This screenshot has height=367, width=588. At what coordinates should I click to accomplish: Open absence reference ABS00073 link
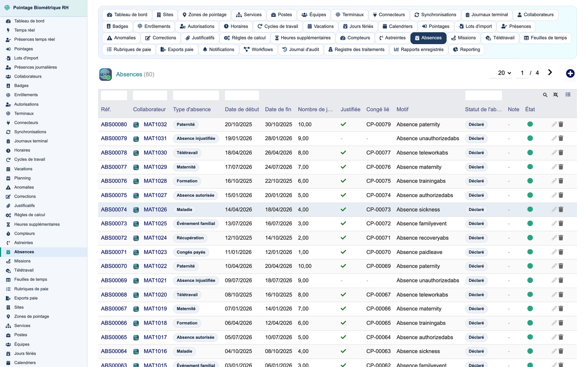coord(114,224)
